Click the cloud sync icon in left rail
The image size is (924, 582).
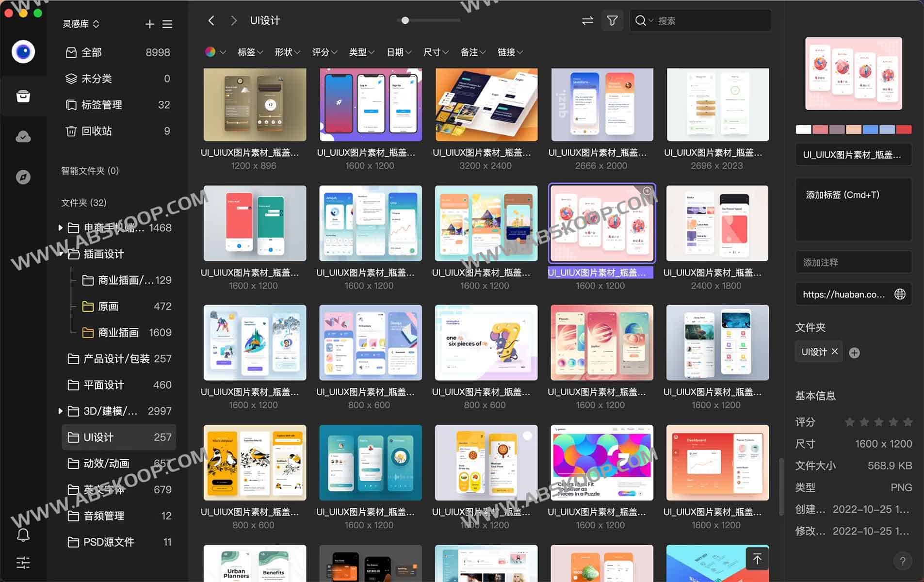pos(23,136)
